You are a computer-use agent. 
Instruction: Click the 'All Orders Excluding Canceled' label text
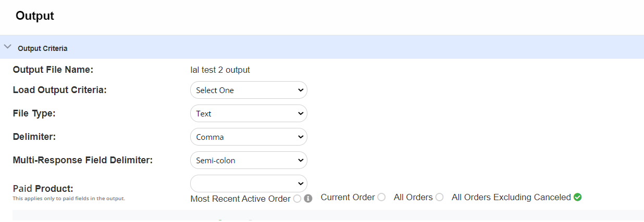(511, 198)
